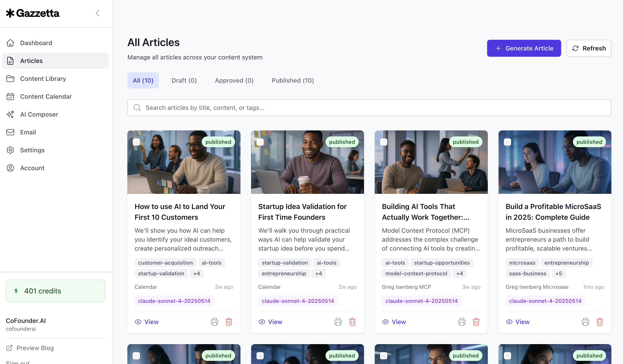Expand the +4 tags on the first article

click(197, 273)
